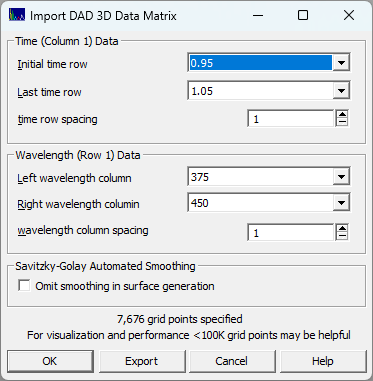Click the Export button
Viewport: 373px width, 381px height.
pos(142,361)
